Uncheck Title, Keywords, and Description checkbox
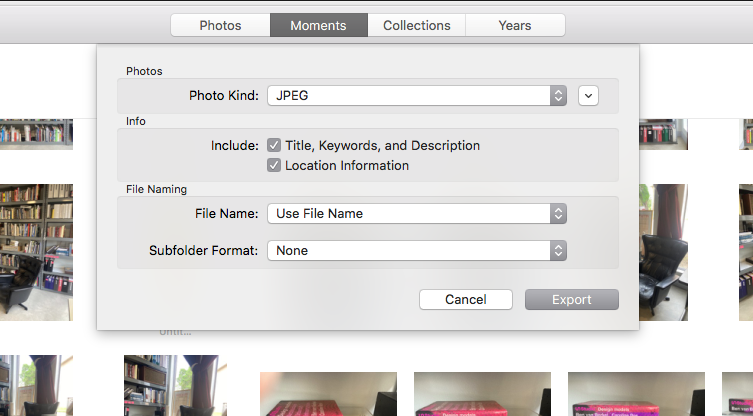 [274, 145]
